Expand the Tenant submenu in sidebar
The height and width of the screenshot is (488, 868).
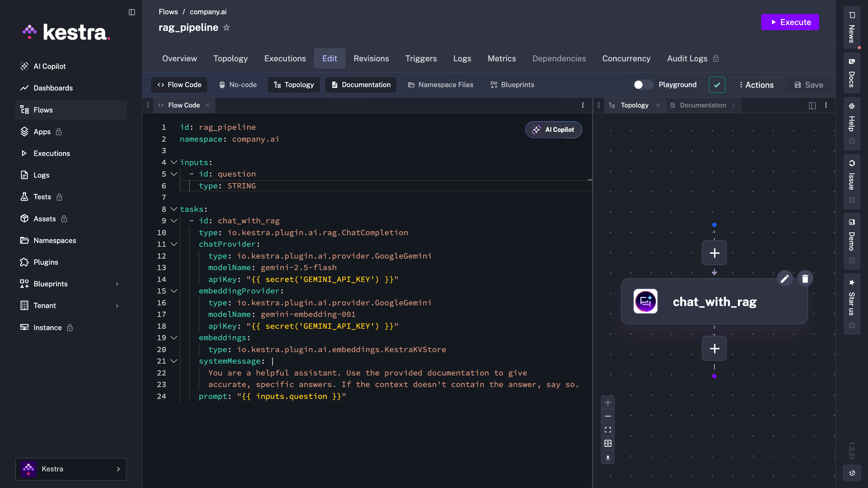[x=117, y=306]
